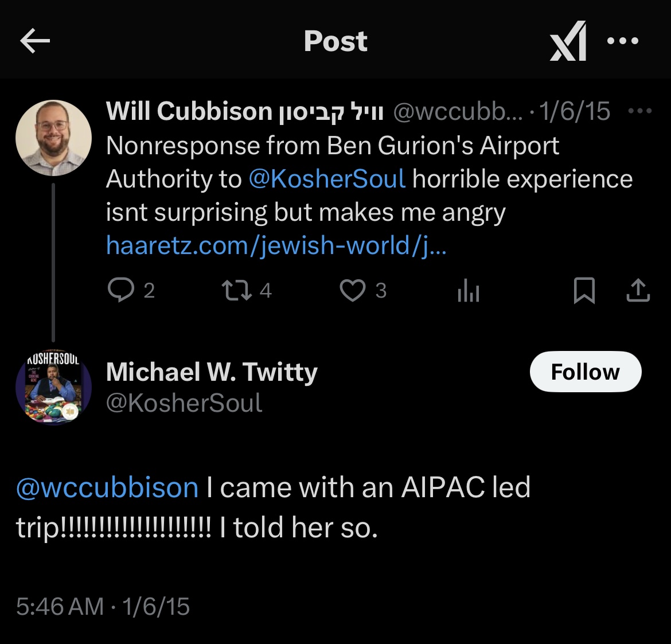The height and width of the screenshot is (644, 671).
Task: Follow Michael W. Twitty
Action: click(x=586, y=372)
